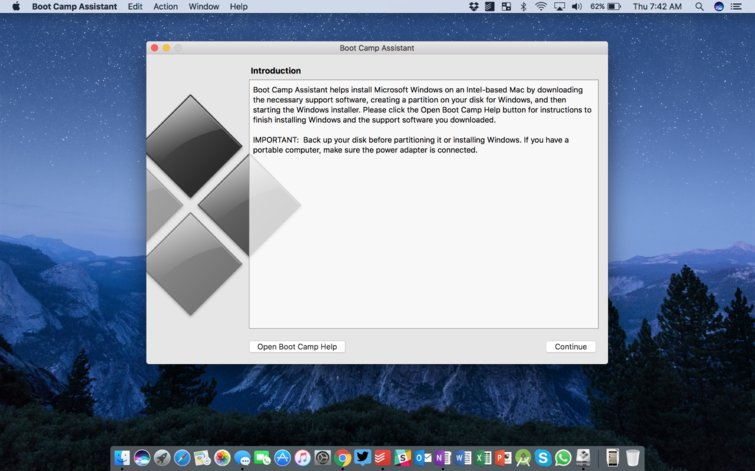Launch Android Studio from dock
Image resolution: width=755 pixels, height=471 pixels.
pyautogui.click(x=523, y=457)
